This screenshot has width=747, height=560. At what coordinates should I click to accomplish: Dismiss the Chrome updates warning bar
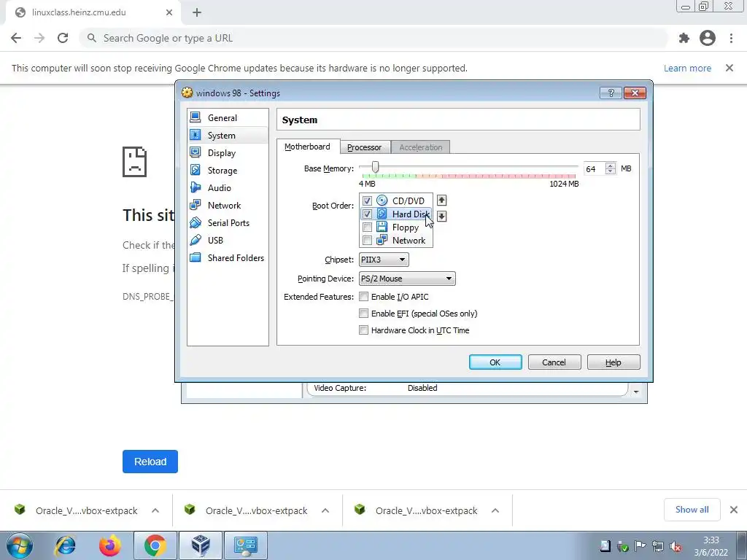click(729, 68)
